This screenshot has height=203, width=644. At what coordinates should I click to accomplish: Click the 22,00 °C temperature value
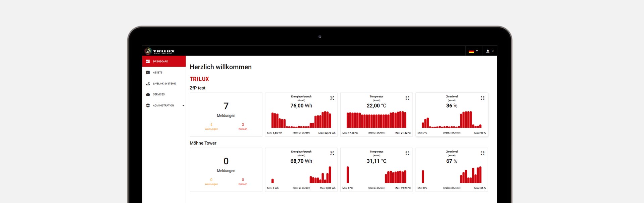click(376, 106)
